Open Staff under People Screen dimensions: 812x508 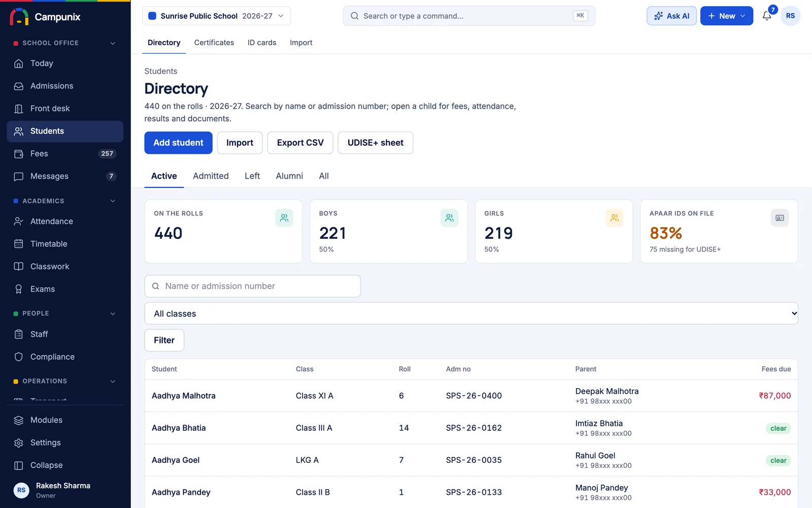click(x=65, y=334)
